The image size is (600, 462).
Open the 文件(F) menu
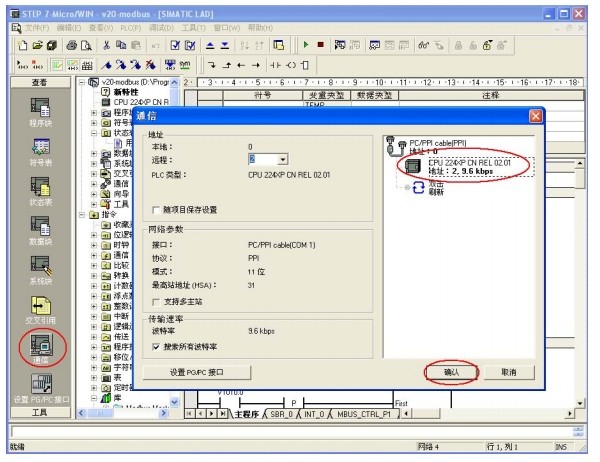point(37,28)
